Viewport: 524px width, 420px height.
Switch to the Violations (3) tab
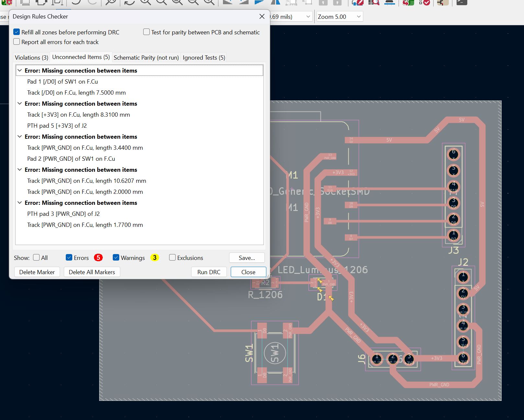coord(31,57)
